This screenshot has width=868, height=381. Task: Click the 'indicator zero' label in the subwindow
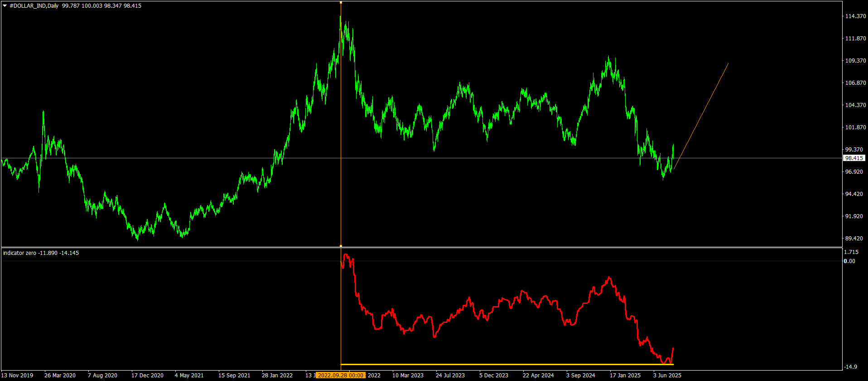pos(19,253)
